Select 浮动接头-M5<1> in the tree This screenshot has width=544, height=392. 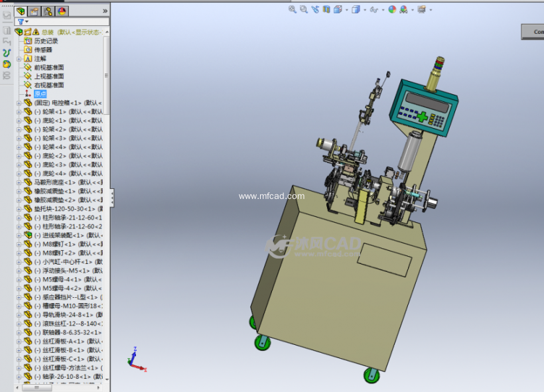tap(68, 271)
